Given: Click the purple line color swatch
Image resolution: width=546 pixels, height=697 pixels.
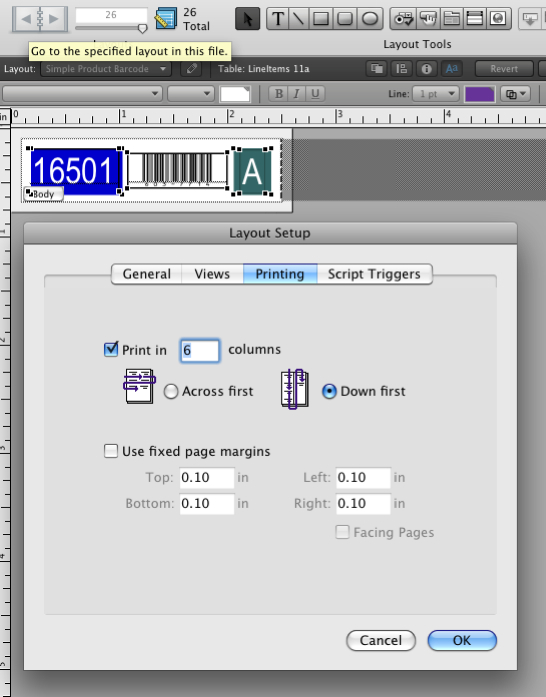Looking at the screenshot, I should 479,94.
